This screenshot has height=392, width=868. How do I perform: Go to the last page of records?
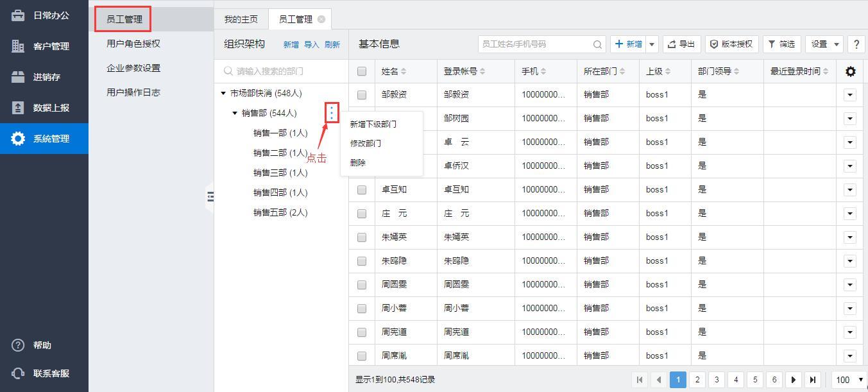813,380
